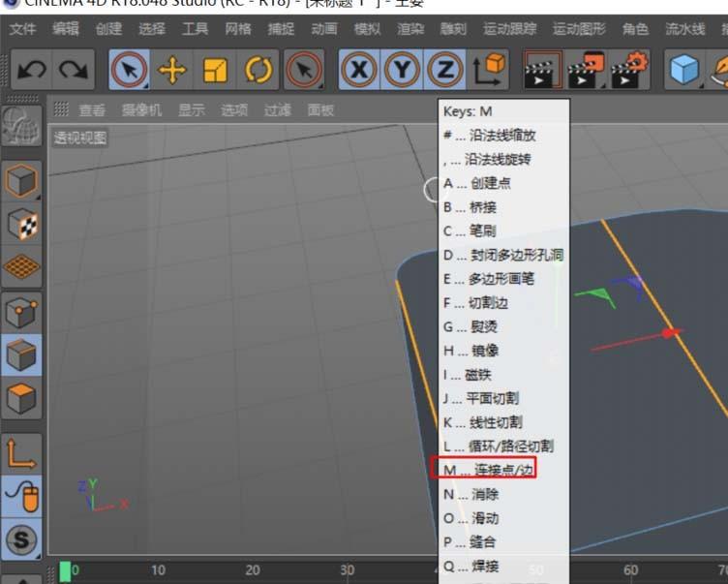Open the blue cube primitive object menu
The width and height of the screenshot is (728, 584).
tap(684, 70)
